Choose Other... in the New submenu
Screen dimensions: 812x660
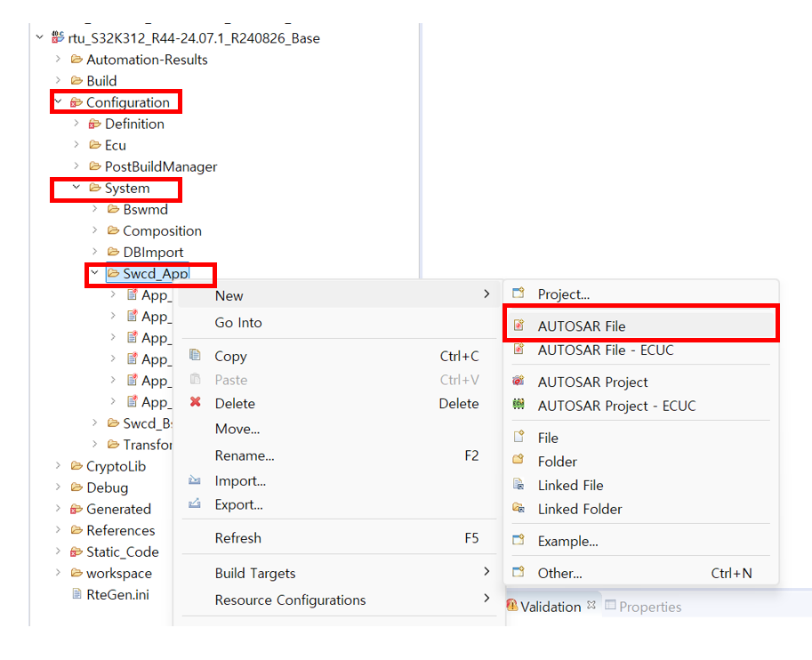pyautogui.click(x=559, y=574)
